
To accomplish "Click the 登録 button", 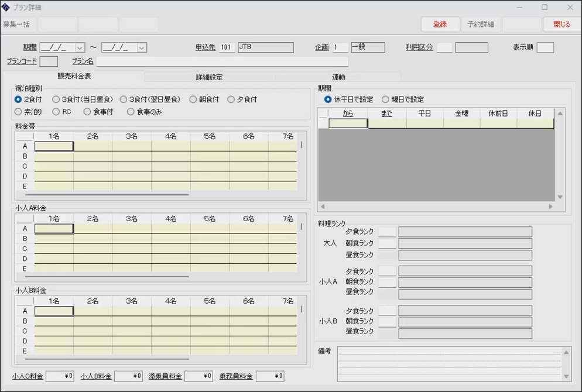I will (440, 25).
